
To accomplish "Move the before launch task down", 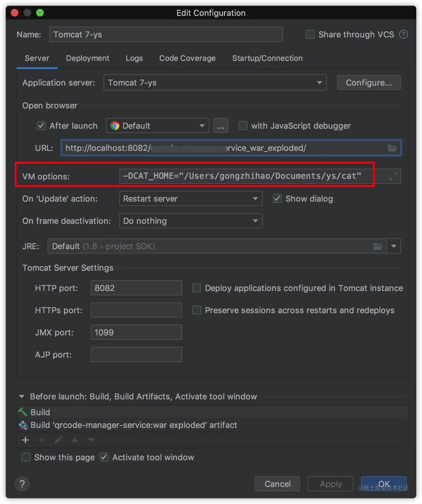I will click(x=91, y=440).
